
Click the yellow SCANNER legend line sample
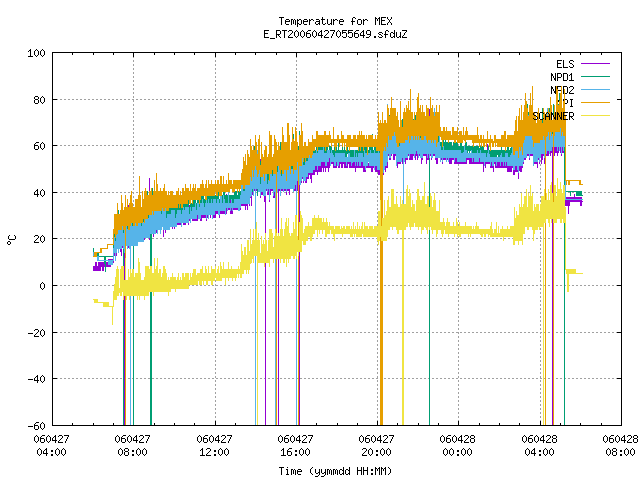tap(595, 116)
